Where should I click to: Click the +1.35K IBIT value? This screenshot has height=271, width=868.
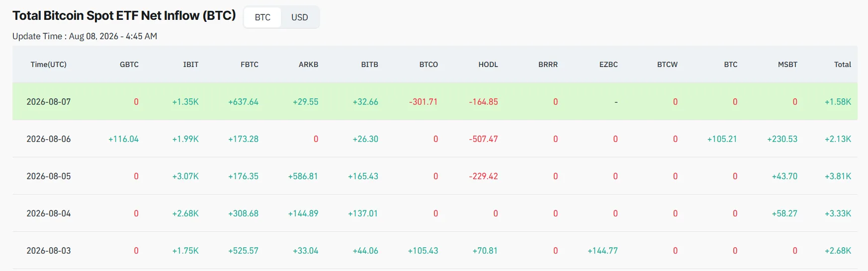click(x=185, y=102)
